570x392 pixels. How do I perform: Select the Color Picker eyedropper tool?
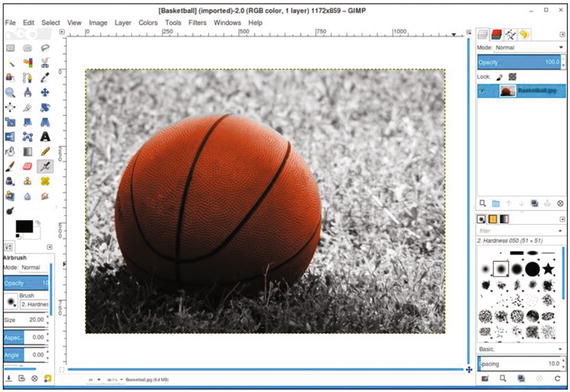coord(45,77)
